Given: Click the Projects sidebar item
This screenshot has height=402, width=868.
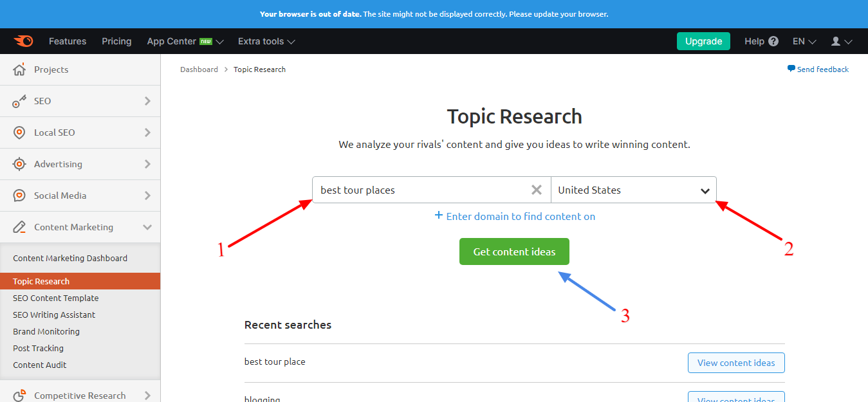Looking at the screenshot, I should pyautogui.click(x=80, y=69).
